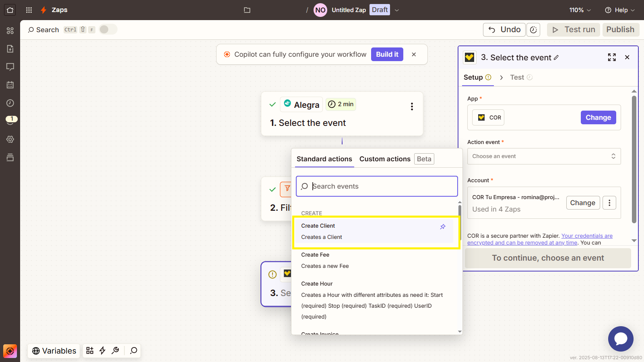
Task: Click the Search field in the toolbar
Action: click(43, 30)
